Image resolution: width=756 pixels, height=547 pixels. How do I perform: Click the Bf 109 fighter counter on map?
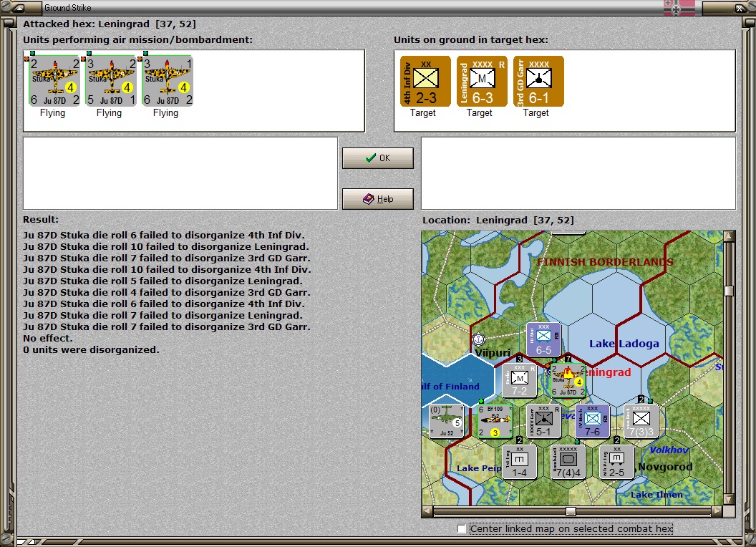[x=495, y=421]
